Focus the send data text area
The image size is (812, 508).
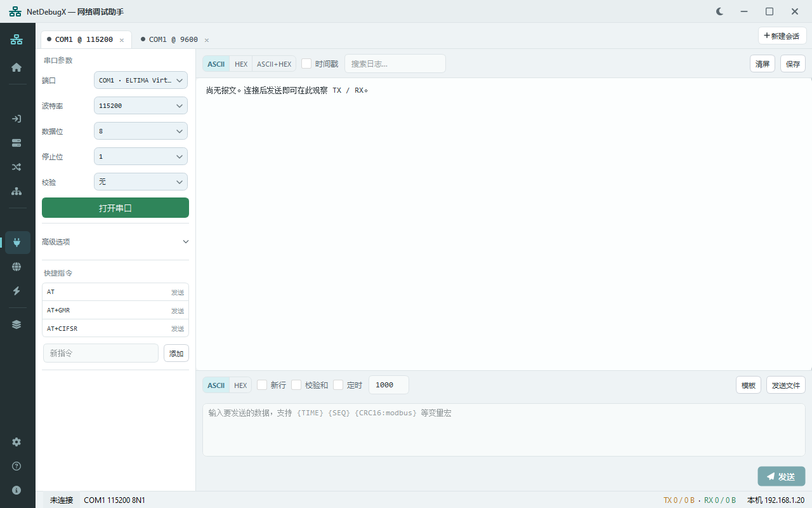click(504, 430)
